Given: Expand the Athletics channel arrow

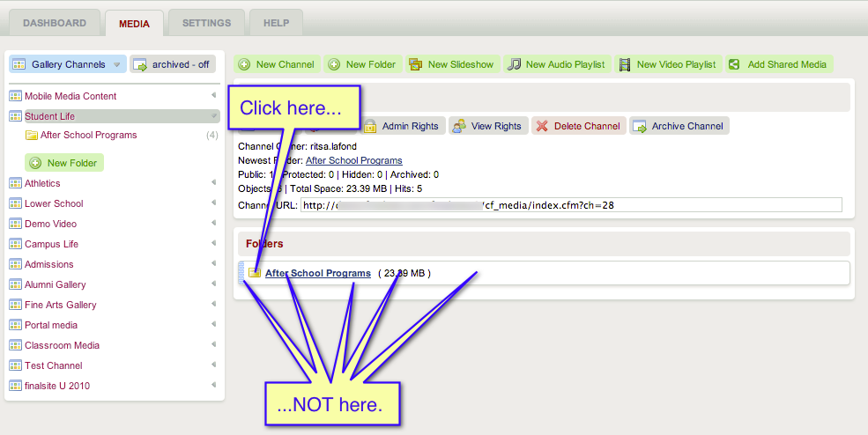Looking at the screenshot, I should coord(213,183).
